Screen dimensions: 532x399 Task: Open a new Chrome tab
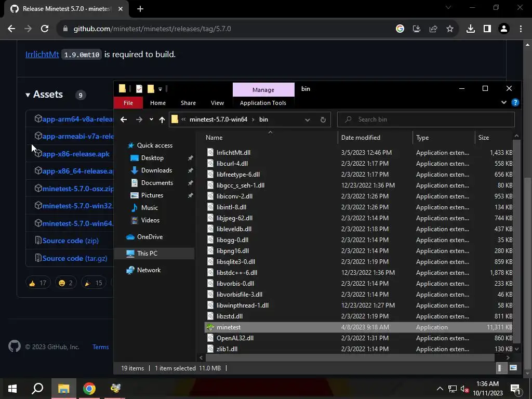pyautogui.click(x=140, y=9)
